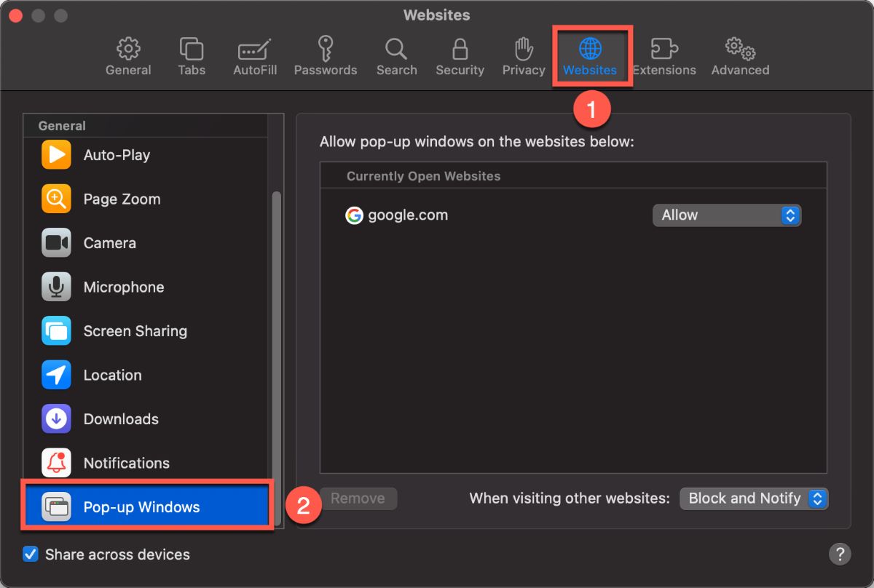874x588 pixels.
Task: Open the Allow dropdown for google.com
Action: (x=726, y=215)
